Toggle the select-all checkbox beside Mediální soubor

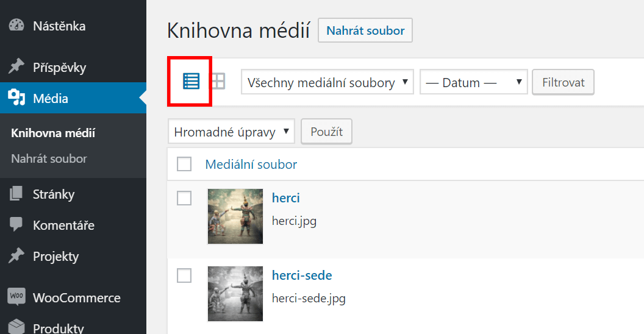(184, 164)
